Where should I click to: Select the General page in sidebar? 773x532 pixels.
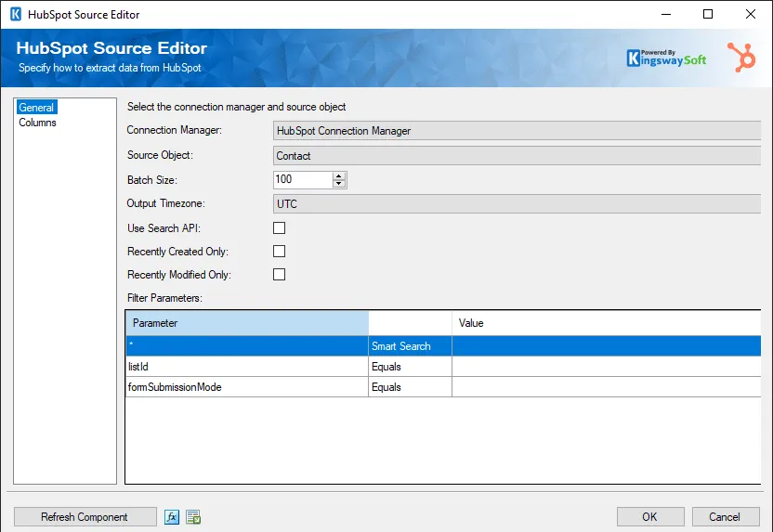[x=36, y=108]
